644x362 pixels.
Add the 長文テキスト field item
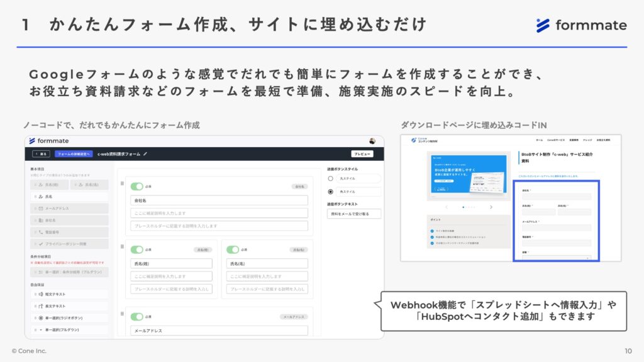(69, 306)
